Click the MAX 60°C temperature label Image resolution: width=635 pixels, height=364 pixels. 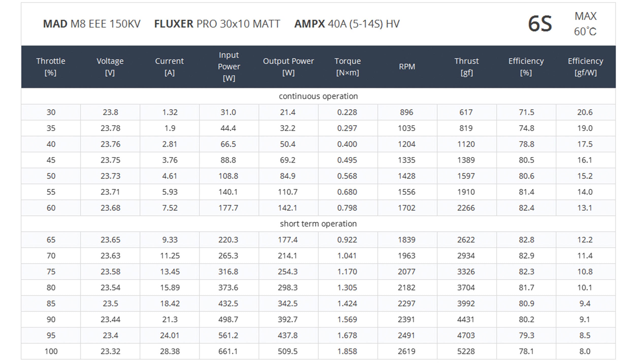(585, 24)
